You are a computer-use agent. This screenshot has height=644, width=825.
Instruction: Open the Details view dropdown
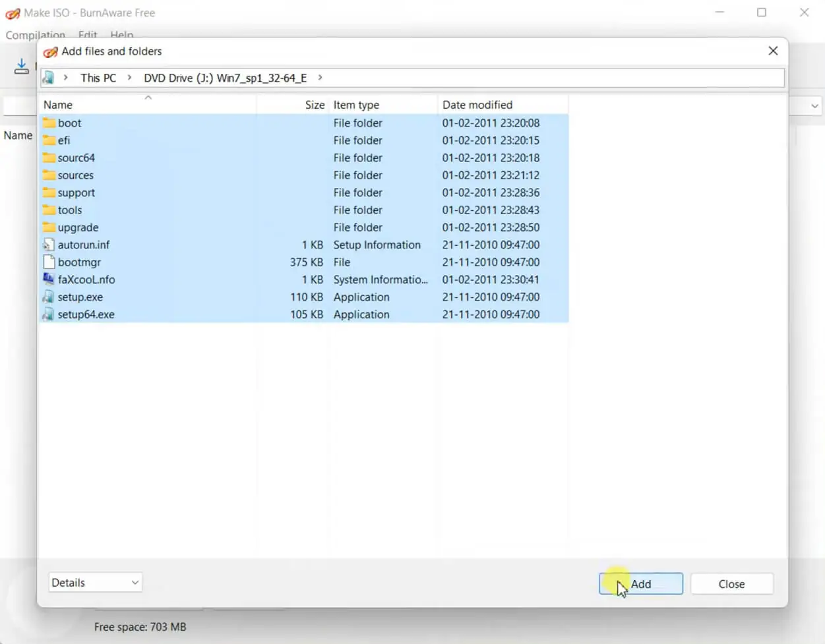pyautogui.click(x=96, y=583)
